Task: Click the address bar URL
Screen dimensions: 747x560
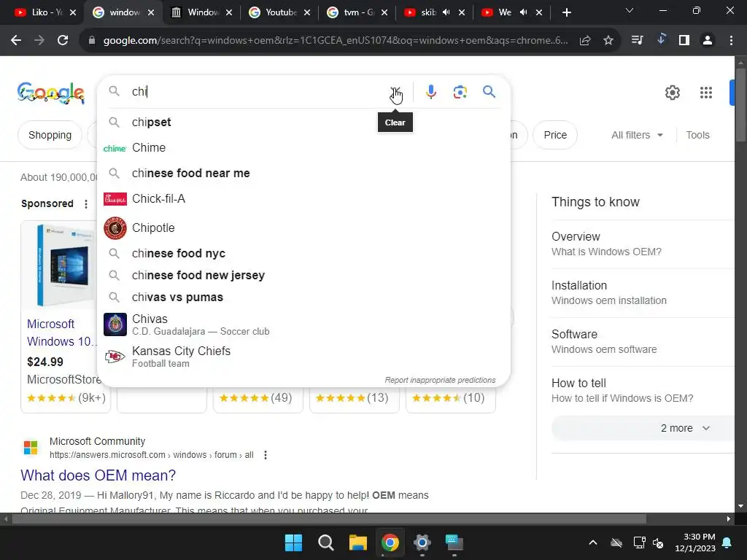Action: pyautogui.click(x=336, y=41)
